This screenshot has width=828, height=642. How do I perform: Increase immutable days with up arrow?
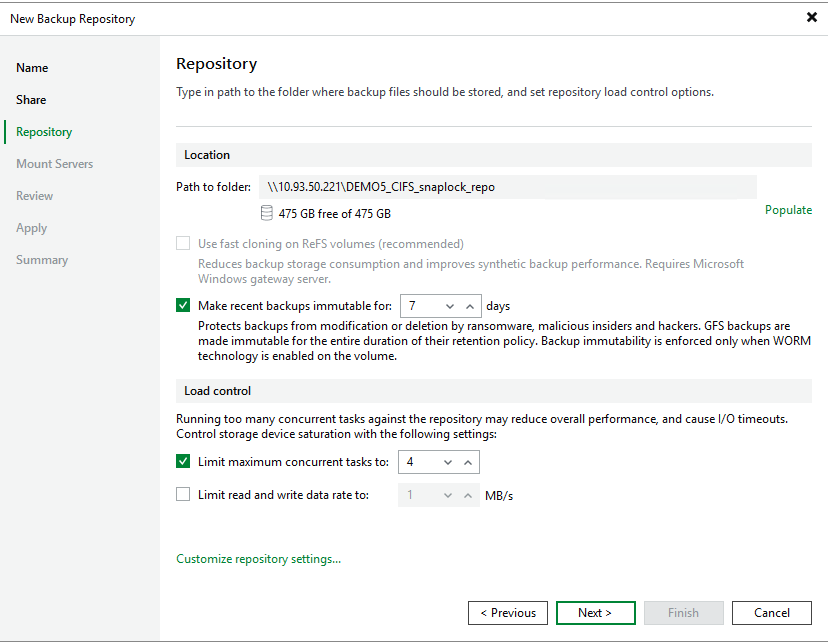coord(470,306)
